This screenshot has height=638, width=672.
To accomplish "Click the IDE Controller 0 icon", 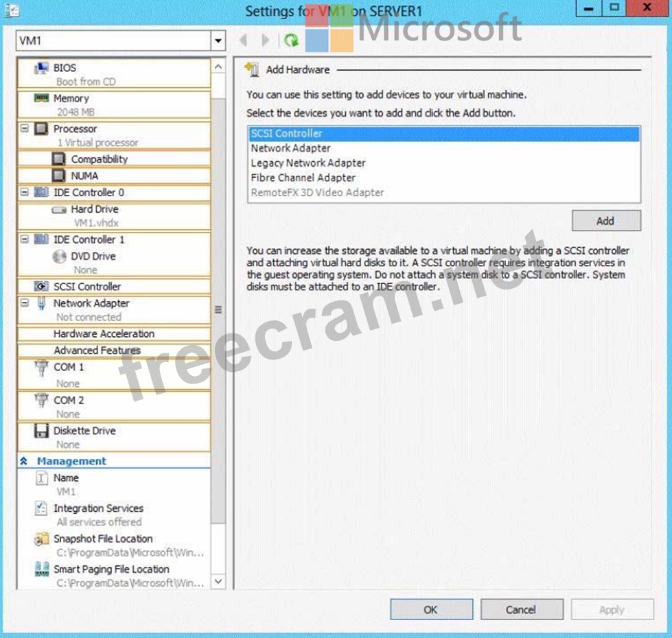I will point(41,192).
